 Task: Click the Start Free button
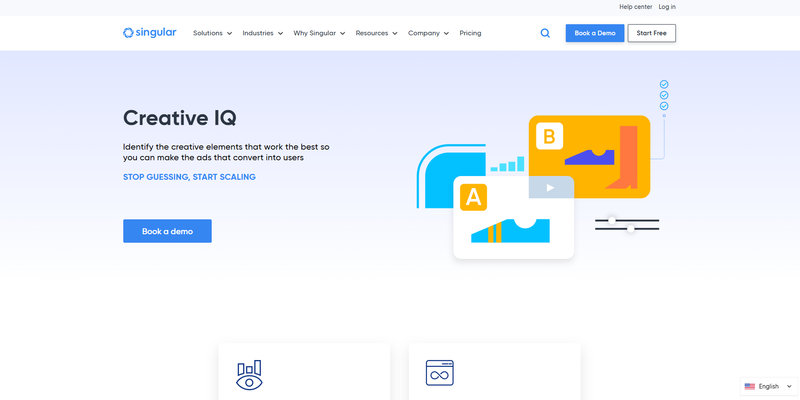651,33
